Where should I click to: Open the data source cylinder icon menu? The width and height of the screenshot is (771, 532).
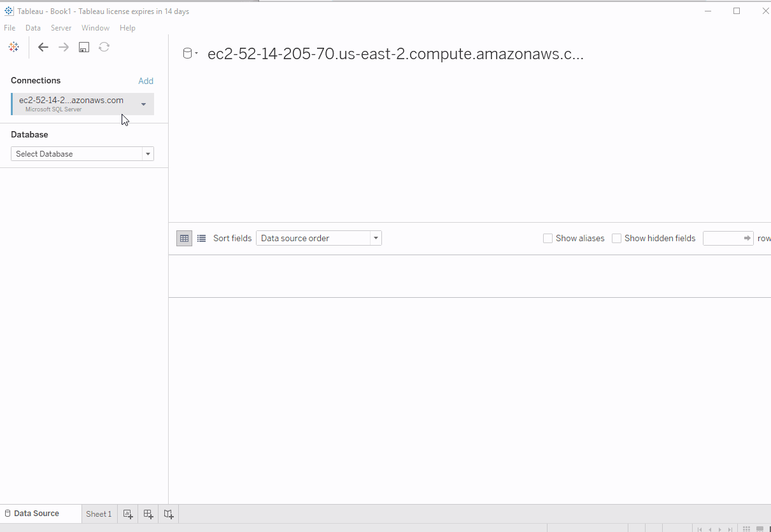coord(190,53)
